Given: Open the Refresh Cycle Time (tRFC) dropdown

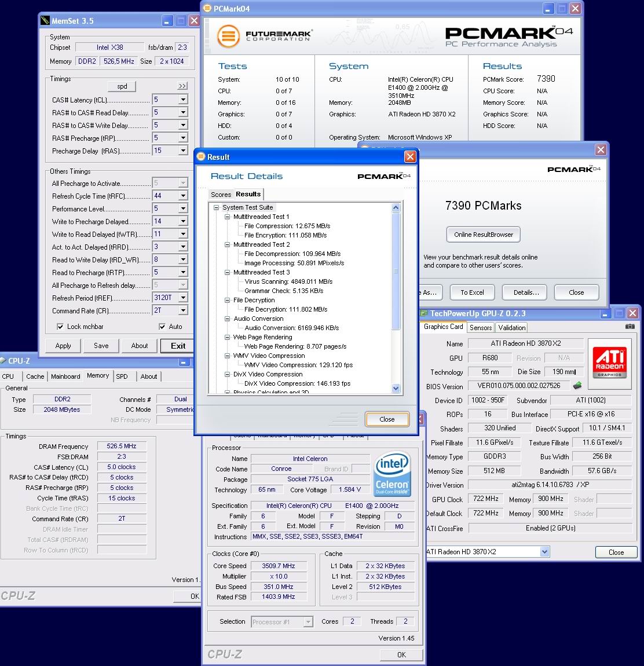Looking at the screenshot, I should (x=183, y=196).
